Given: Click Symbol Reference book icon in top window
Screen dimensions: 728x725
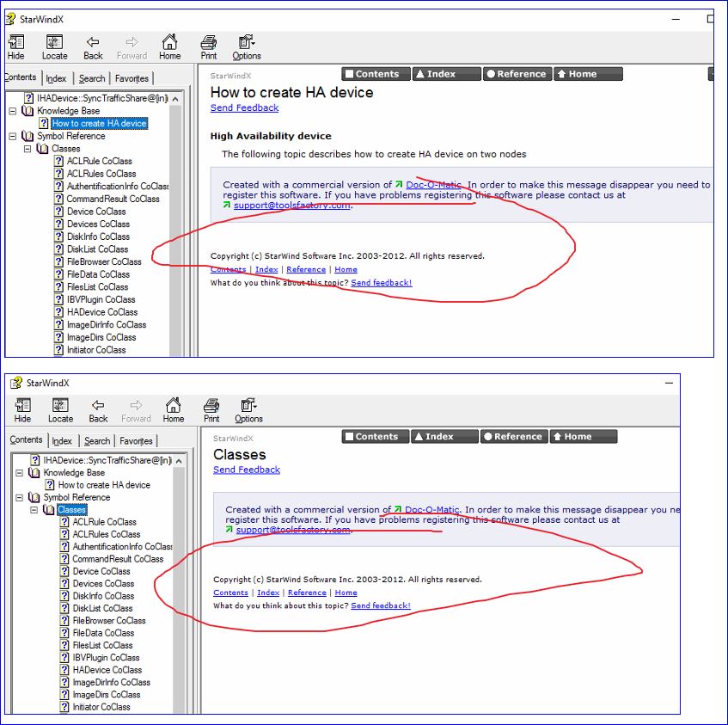Looking at the screenshot, I should pyautogui.click(x=28, y=136).
